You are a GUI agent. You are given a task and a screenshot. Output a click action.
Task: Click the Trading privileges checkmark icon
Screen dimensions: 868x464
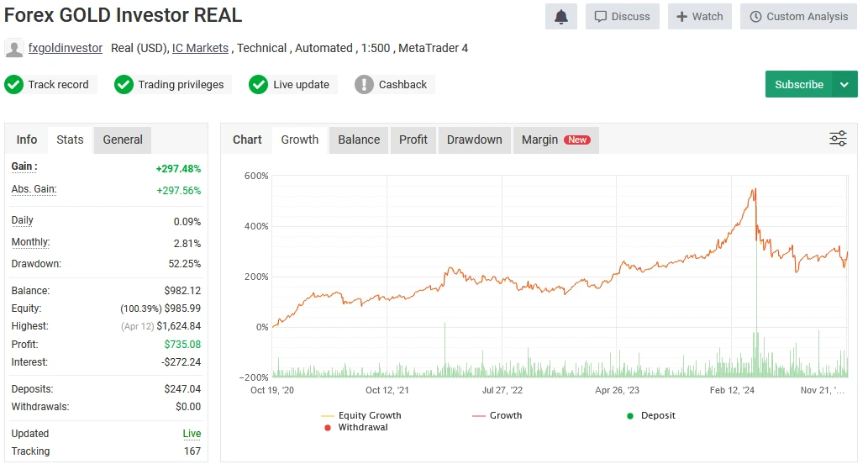pyautogui.click(x=124, y=85)
